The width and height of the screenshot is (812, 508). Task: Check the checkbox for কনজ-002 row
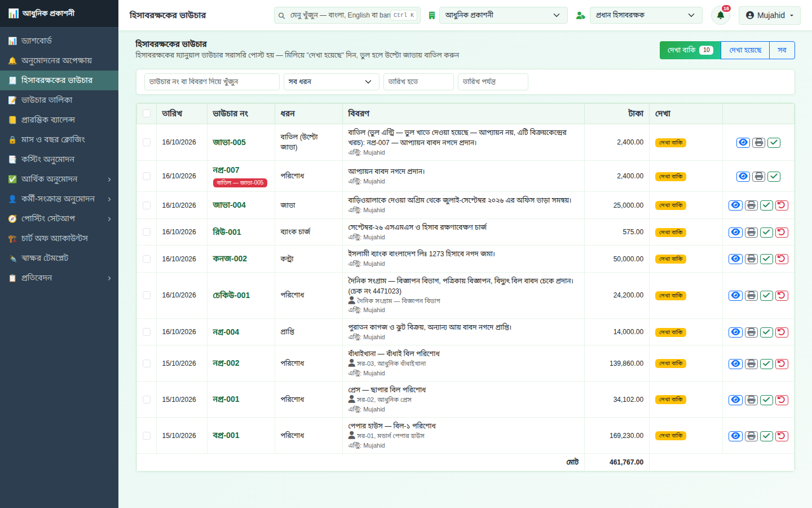(147, 259)
